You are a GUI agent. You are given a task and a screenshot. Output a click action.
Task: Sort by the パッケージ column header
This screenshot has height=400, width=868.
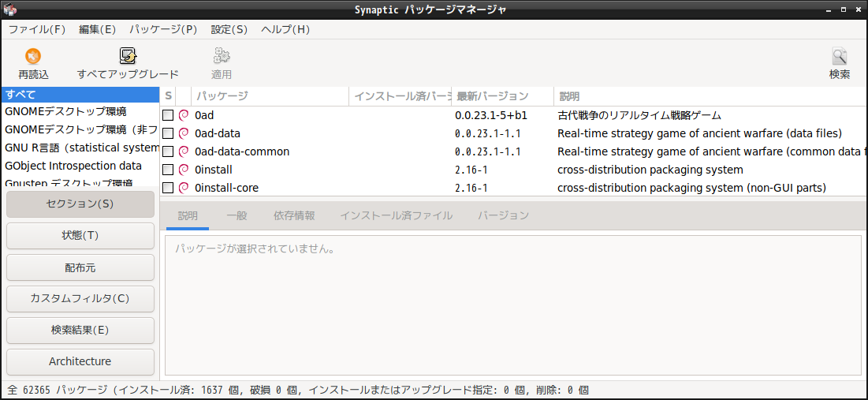270,95
